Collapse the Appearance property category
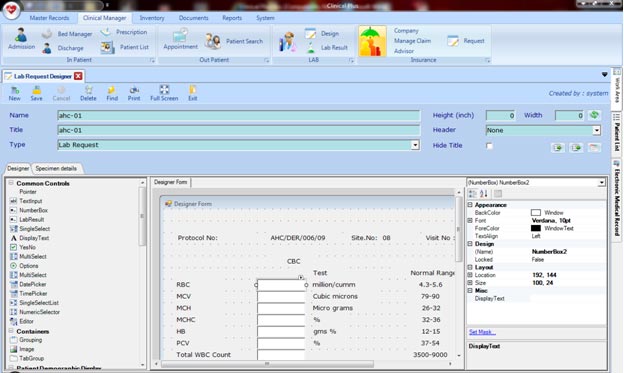This screenshot has width=624, height=373. pos(470,205)
